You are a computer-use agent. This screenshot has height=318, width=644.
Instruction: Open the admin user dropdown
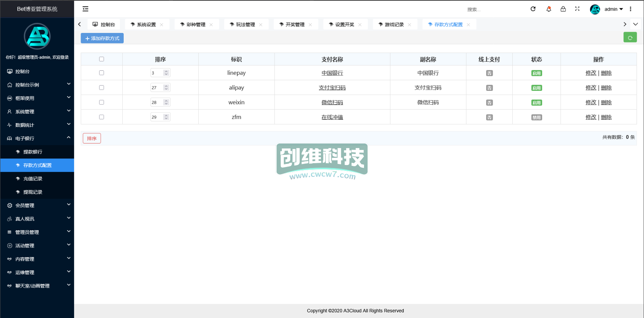(613, 9)
